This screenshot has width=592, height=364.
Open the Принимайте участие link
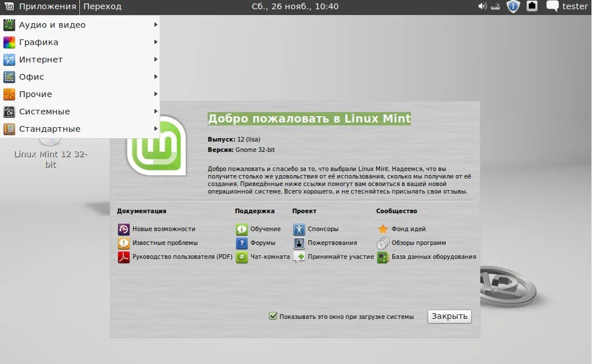point(341,257)
